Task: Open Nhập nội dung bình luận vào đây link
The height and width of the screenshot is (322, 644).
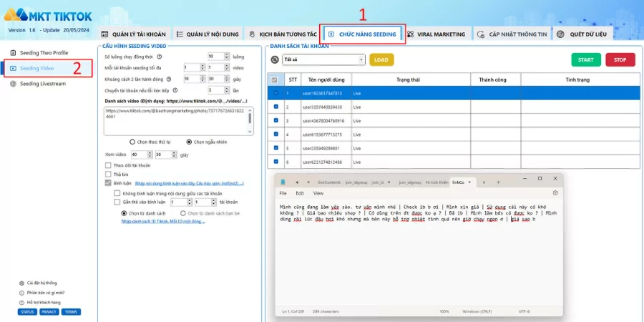Action: tap(190, 183)
